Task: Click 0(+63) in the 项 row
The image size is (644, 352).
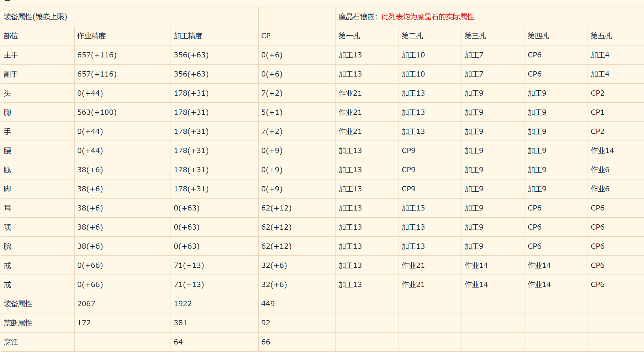Action: (x=187, y=227)
